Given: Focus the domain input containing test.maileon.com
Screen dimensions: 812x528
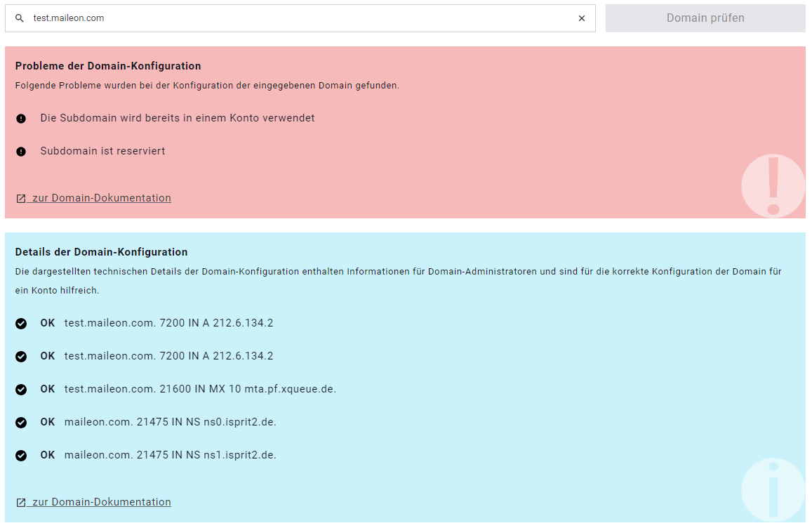Looking at the screenshot, I should [x=300, y=18].
